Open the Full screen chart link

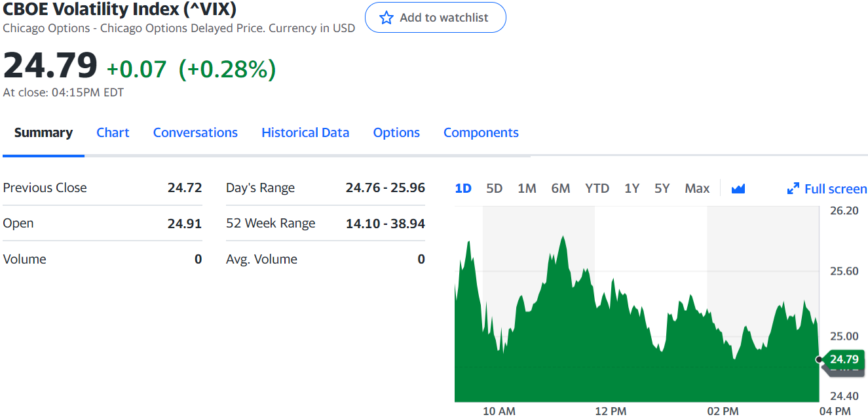tap(835, 189)
